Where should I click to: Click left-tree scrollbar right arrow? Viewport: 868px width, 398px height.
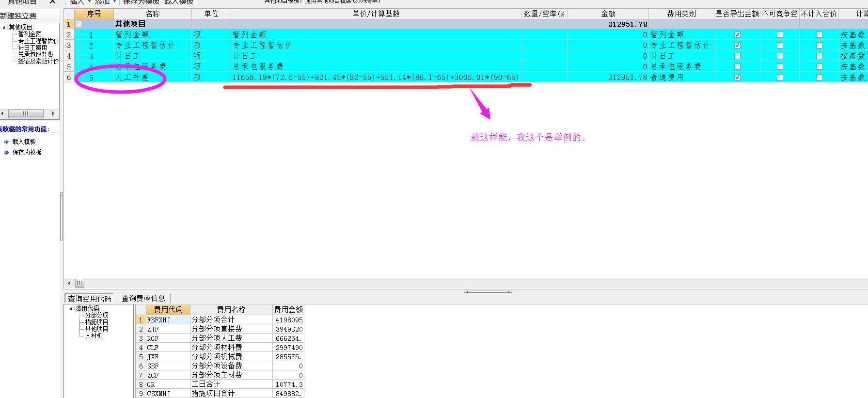(53, 113)
